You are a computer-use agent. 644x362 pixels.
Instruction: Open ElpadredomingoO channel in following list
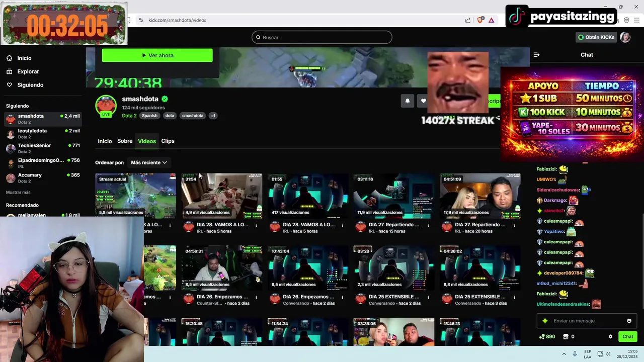[43, 163]
